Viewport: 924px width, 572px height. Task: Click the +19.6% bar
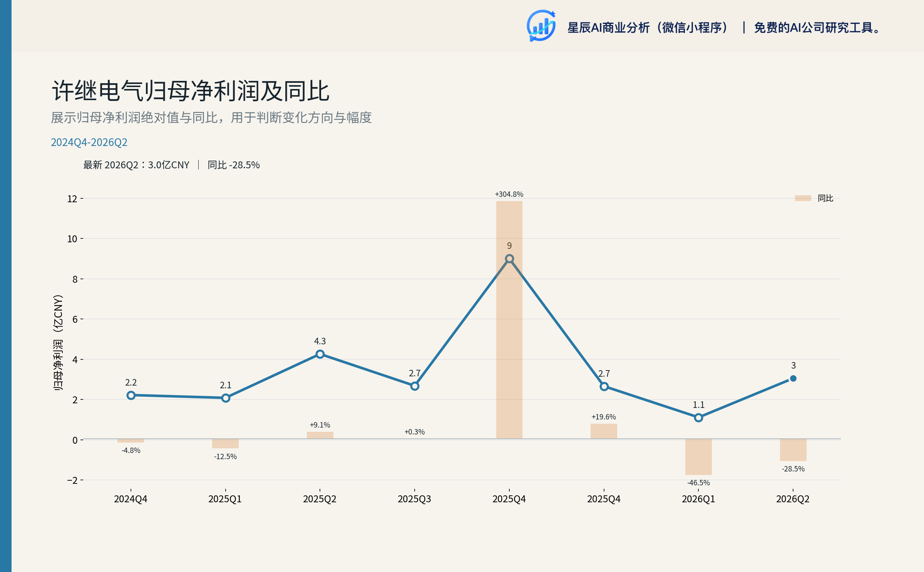604,431
